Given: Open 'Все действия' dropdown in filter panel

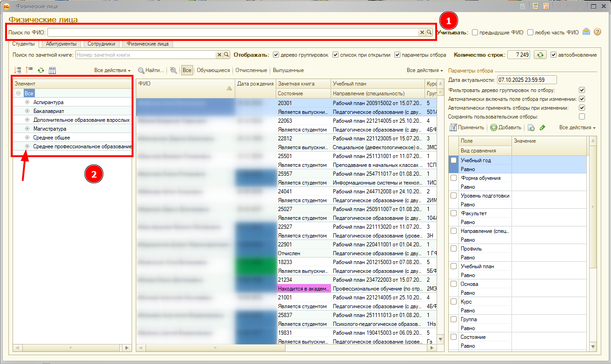Looking at the screenshot, I should [577, 127].
